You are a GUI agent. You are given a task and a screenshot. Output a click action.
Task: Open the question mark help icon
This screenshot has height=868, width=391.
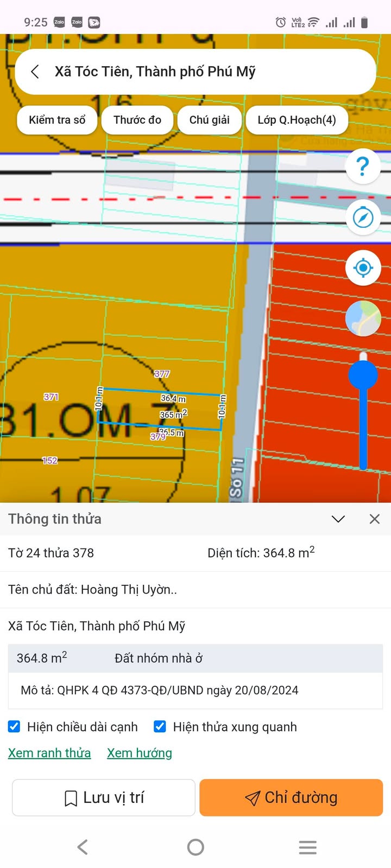tap(363, 166)
